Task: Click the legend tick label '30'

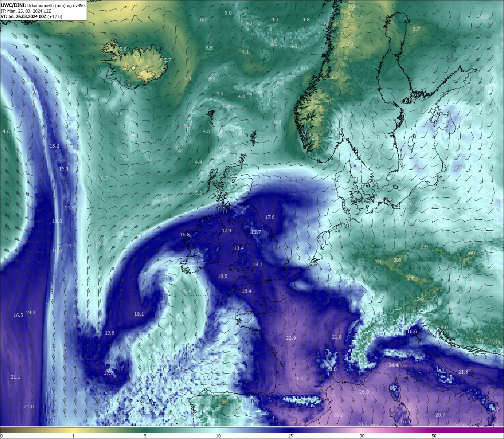Action: (x=362, y=436)
